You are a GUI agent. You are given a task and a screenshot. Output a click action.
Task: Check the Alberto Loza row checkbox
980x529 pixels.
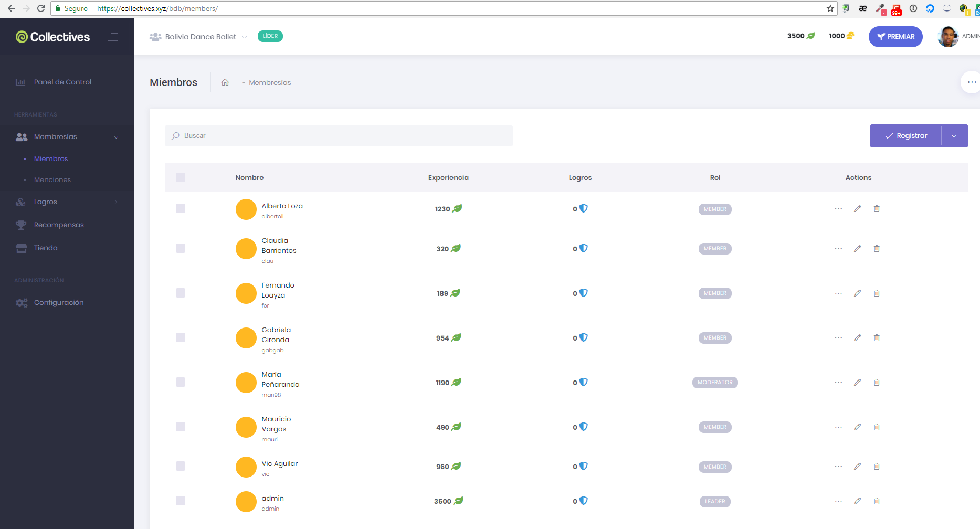181,208
